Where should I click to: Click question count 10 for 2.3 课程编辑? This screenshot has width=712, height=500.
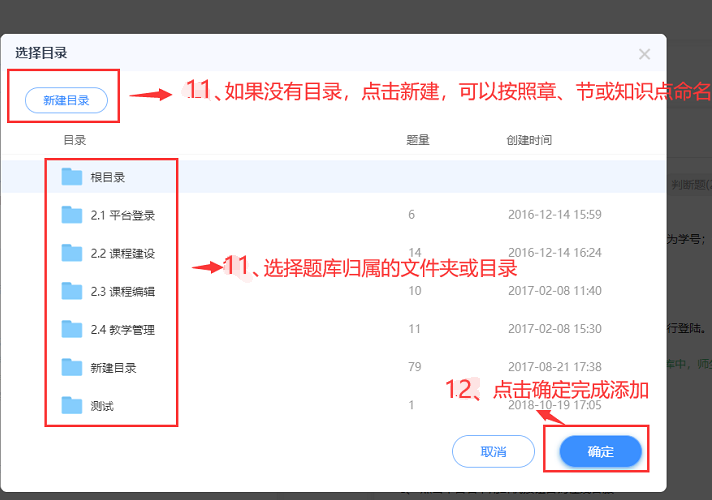(415, 291)
